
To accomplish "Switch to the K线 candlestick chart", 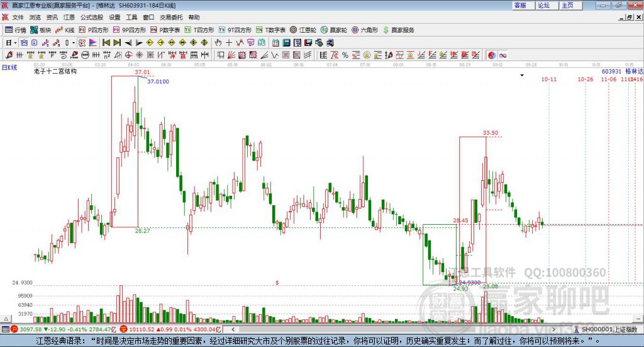I will tap(65, 30).
